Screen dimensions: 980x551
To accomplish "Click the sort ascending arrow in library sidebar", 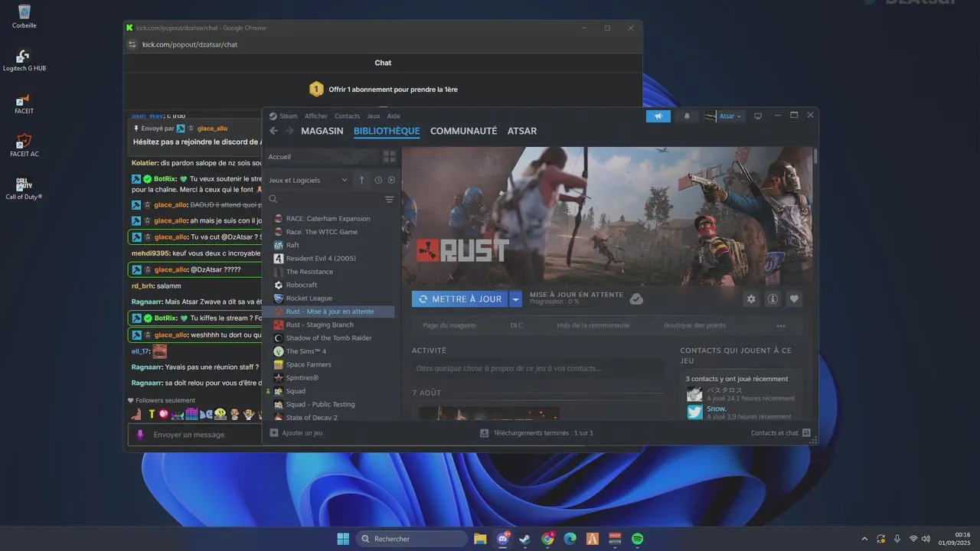I will (362, 180).
